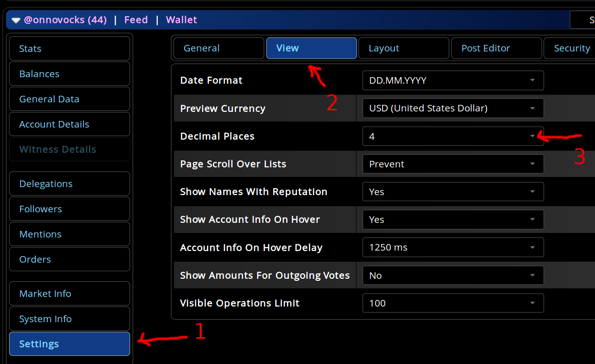Open the Preview Currency dropdown
Viewport: 595px width, 364px height.
[x=453, y=108]
